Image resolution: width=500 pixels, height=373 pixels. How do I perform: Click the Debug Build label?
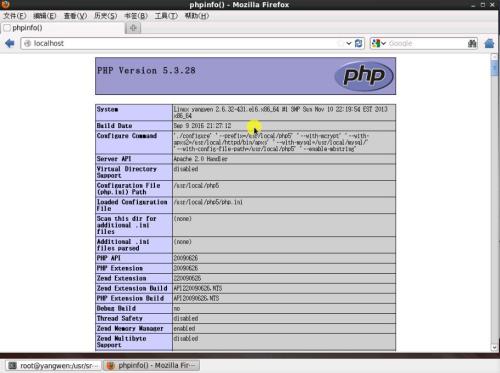(x=116, y=308)
